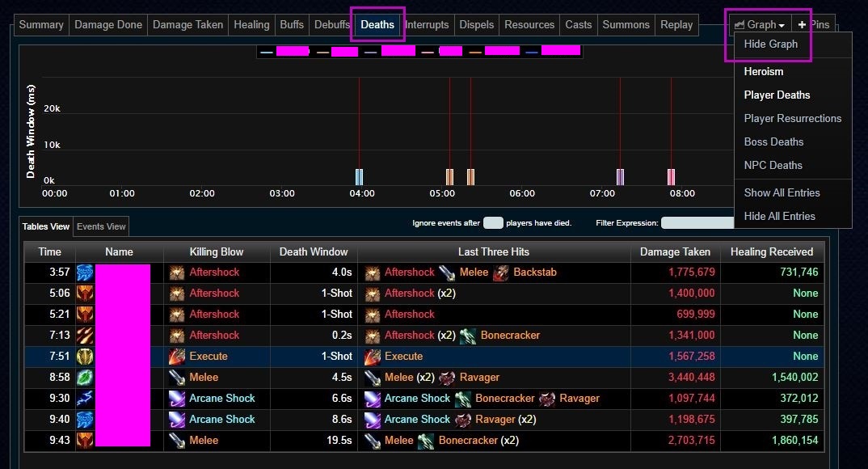Click the Melee killing blow icon at 9:43

(177, 441)
